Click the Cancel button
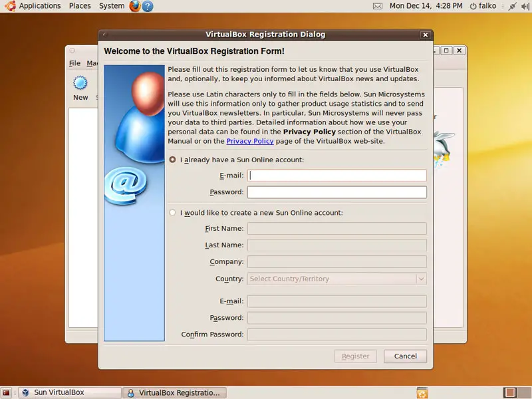 [405, 356]
